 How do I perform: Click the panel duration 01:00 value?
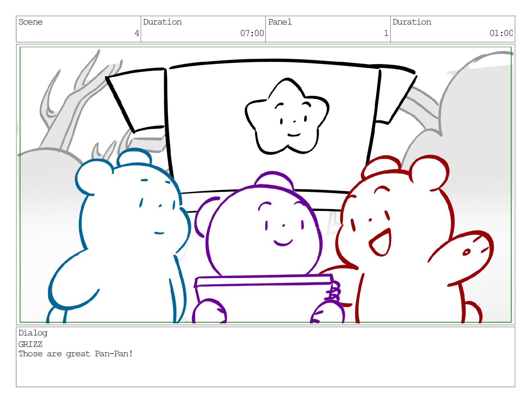501,33
